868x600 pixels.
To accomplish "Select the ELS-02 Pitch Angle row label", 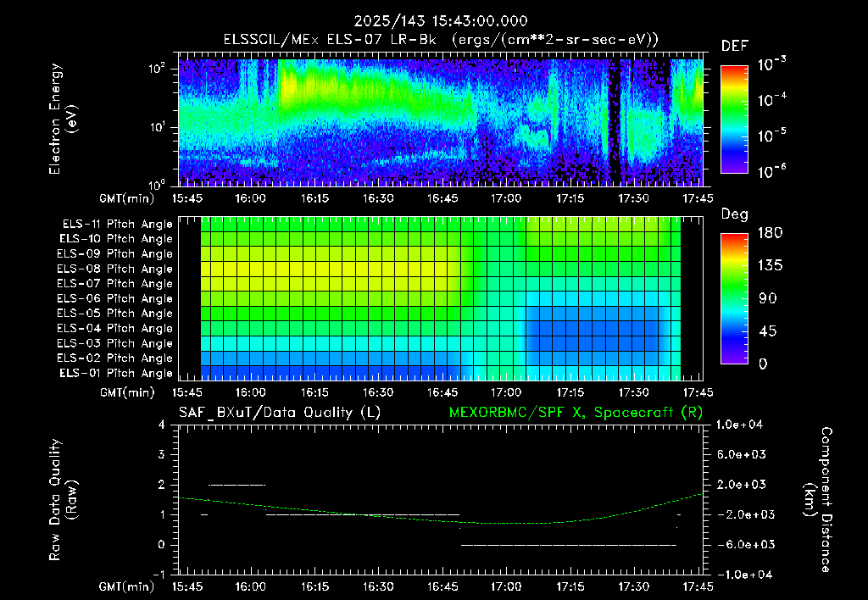I will pos(115,358).
